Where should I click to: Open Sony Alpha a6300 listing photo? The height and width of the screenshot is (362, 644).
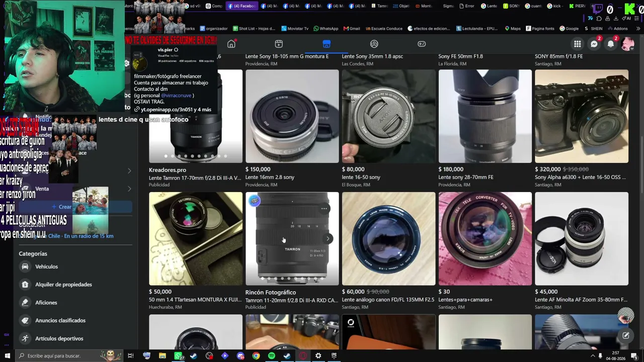tap(582, 116)
